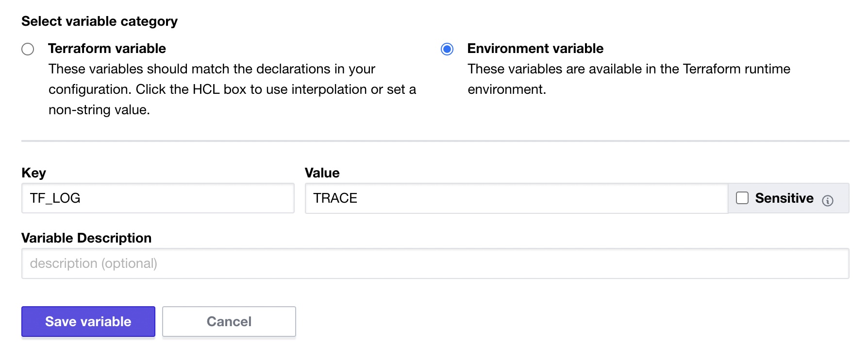Click the "Sensitive" text label
The image size is (868, 349).
pyautogui.click(x=784, y=198)
